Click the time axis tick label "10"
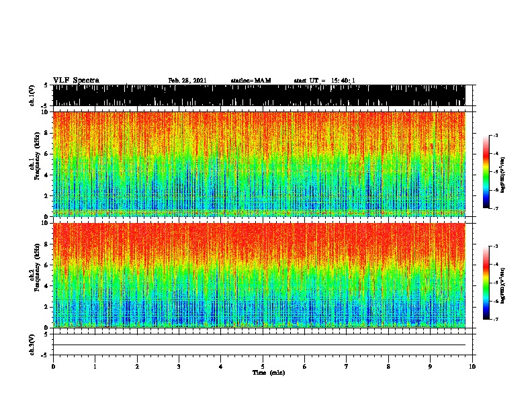The image size is (532, 411). coord(472,367)
